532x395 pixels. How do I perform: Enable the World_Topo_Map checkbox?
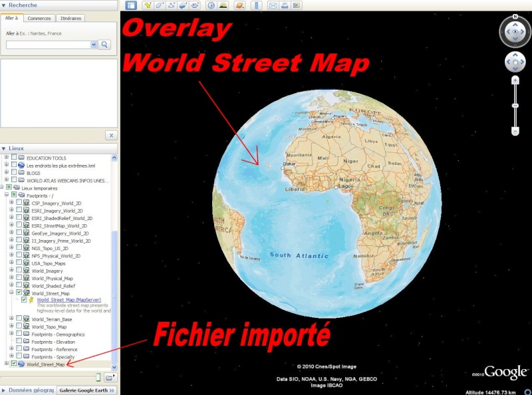19,327
